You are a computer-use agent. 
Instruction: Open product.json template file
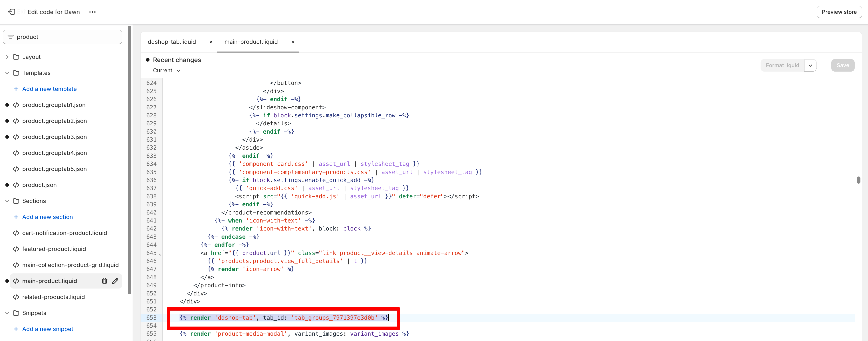39,185
